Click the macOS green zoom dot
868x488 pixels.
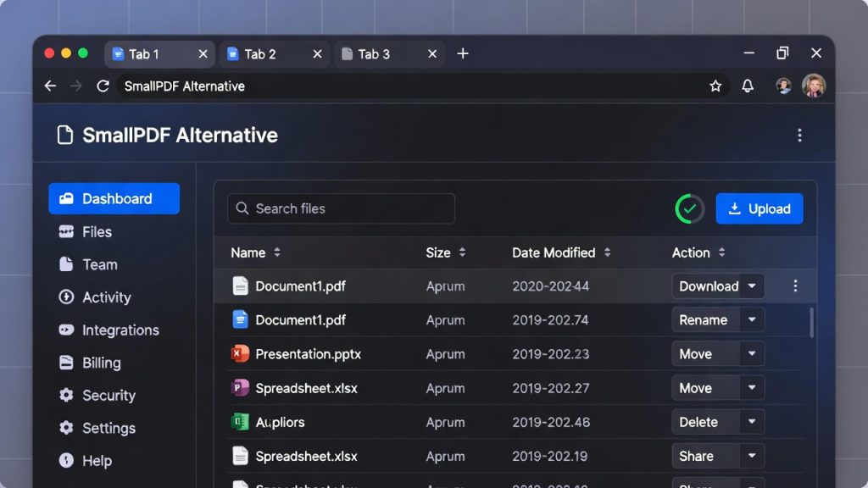point(83,53)
